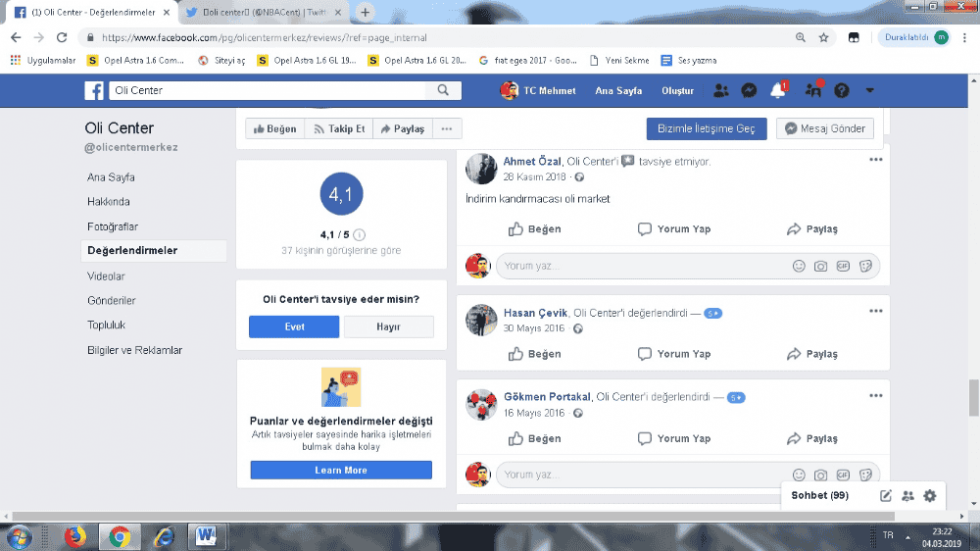This screenshot has width=980, height=551.
Task: Click Mesaj Gönder button
Action: click(825, 128)
